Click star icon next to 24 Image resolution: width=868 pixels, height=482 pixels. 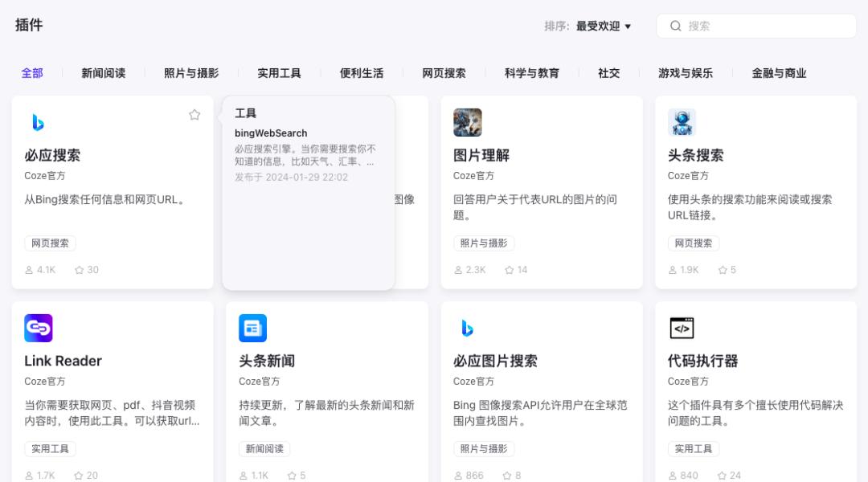click(x=722, y=476)
